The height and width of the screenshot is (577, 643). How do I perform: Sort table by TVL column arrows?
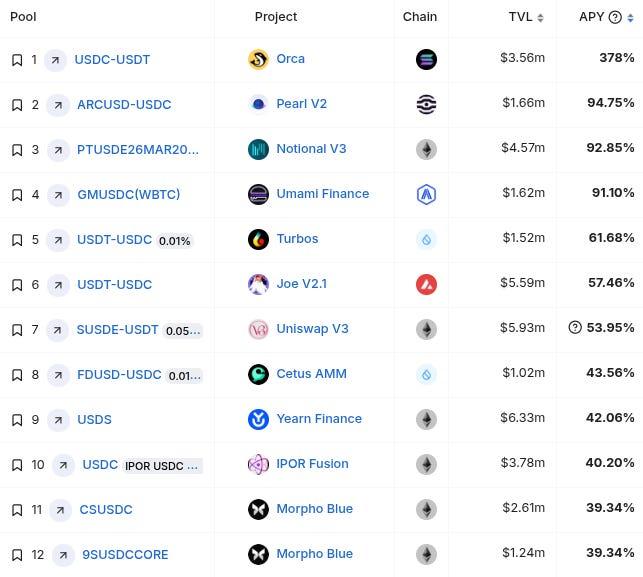tap(540, 18)
